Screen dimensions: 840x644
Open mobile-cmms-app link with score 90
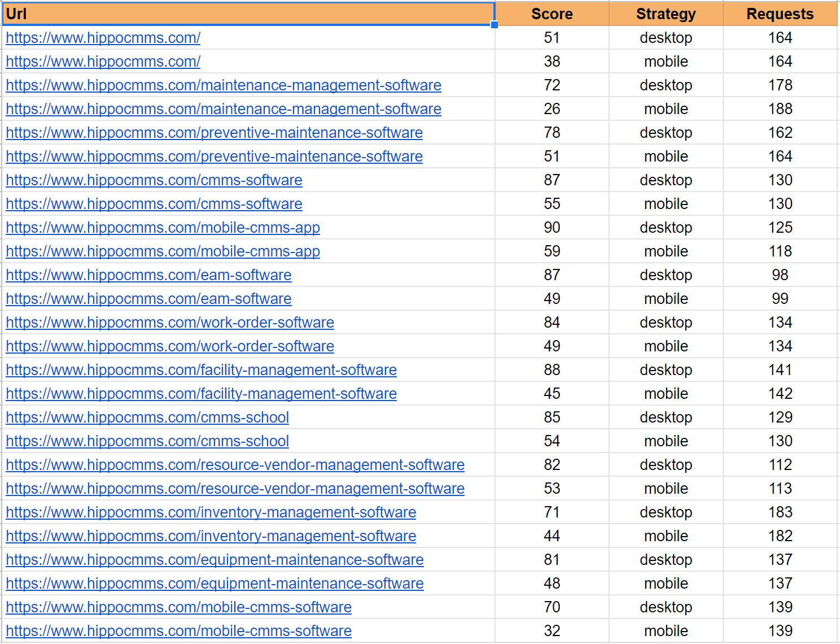point(163,228)
